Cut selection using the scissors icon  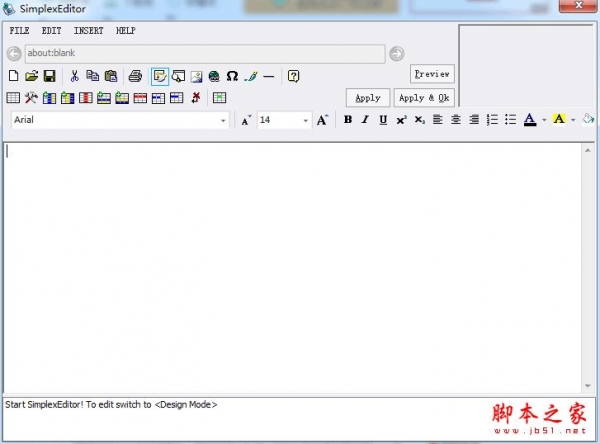[x=74, y=76]
